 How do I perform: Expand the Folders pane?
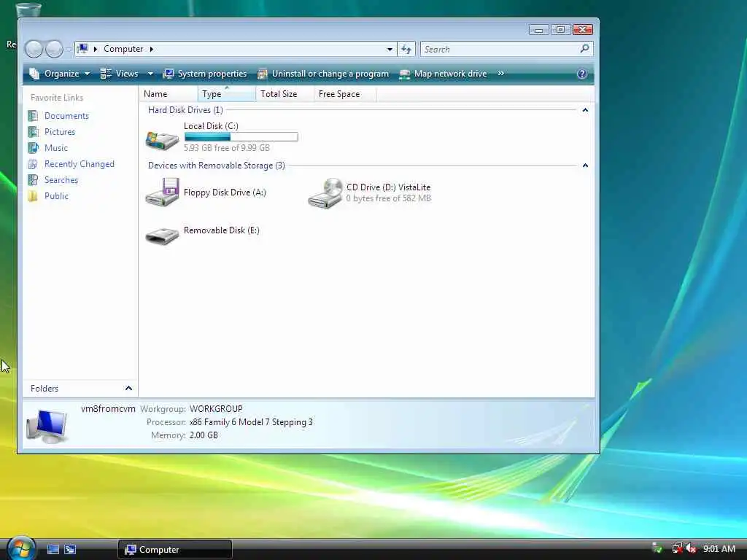pos(128,389)
